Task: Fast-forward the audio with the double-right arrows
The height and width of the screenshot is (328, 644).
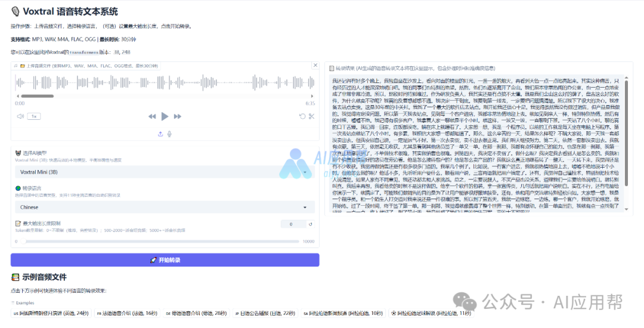Action: (x=178, y=116)
